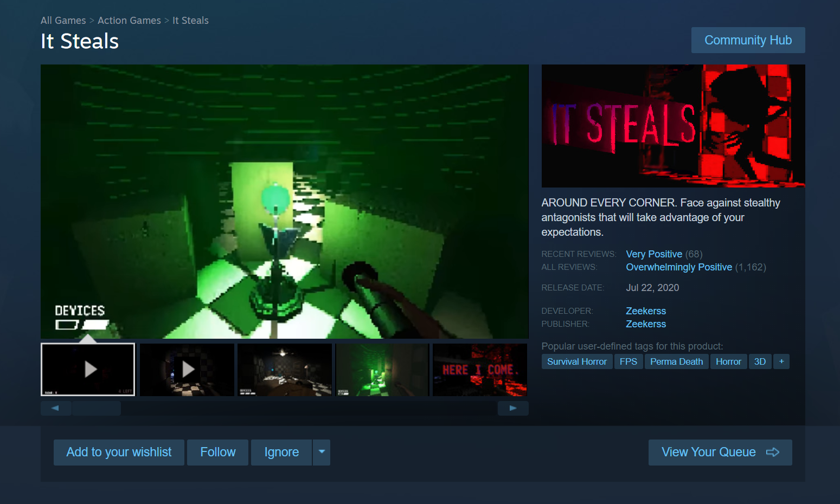Click the 'It Steals' page title
840x504 pixels.
[x=80, y=41]
